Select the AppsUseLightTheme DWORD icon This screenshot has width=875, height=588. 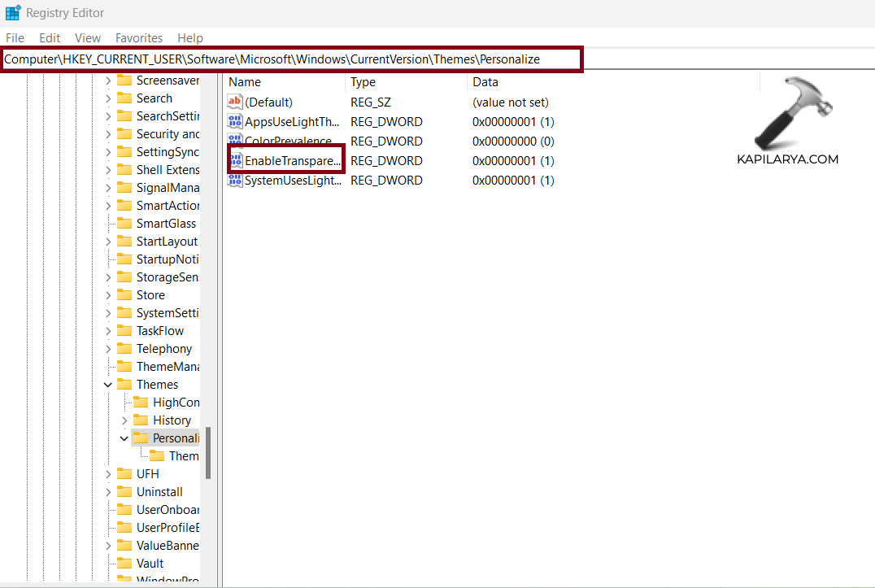coord(235,121)
